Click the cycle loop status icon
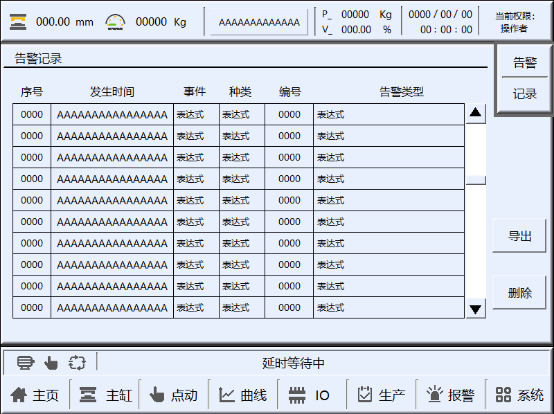 click(x=77, y=363)
